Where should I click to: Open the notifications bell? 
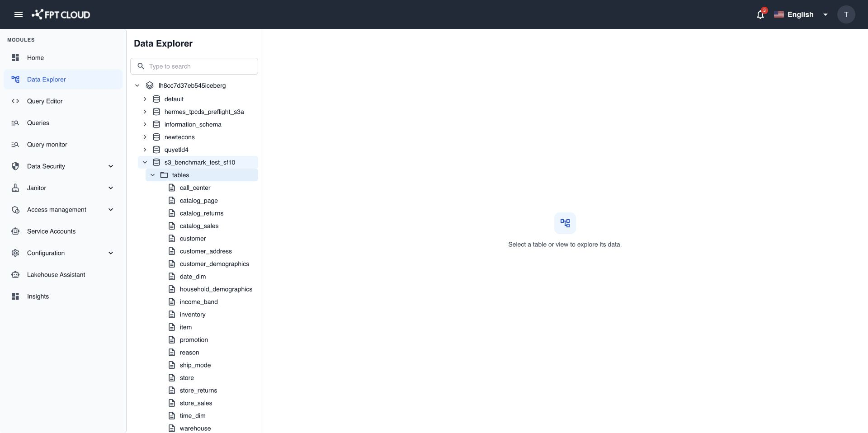tap(760, 14)
